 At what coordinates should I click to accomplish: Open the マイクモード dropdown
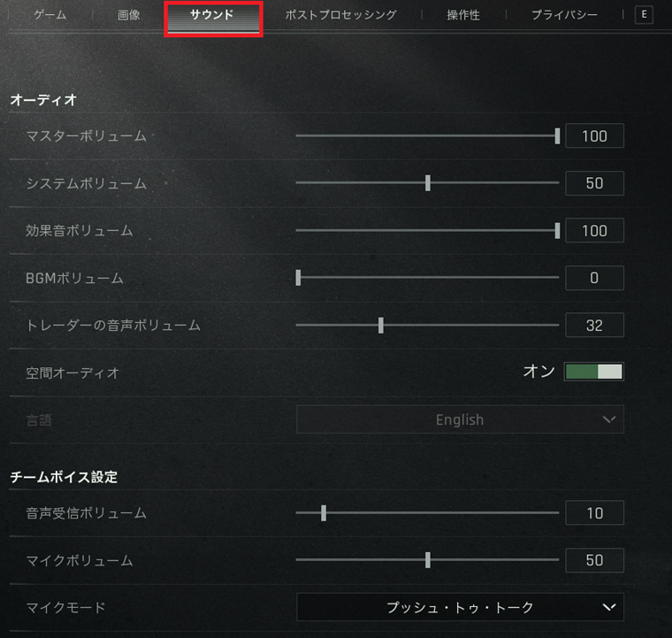point(460,607)
